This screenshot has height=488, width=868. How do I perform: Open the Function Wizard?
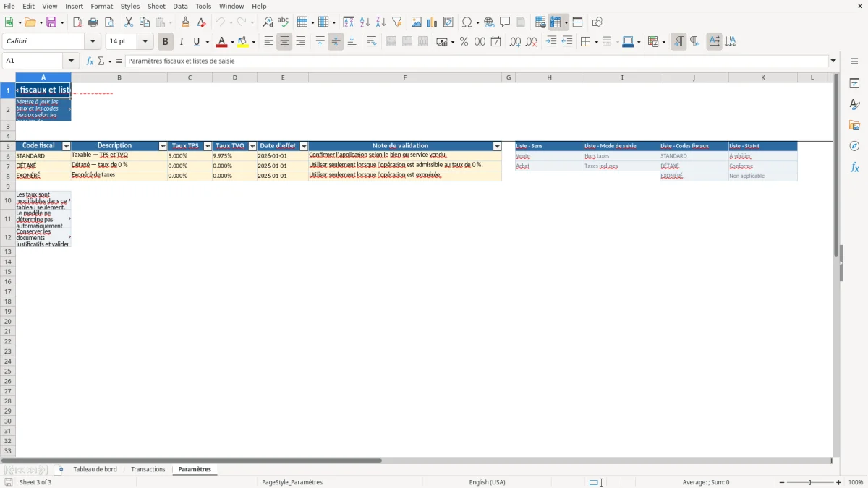click(90, 61)
